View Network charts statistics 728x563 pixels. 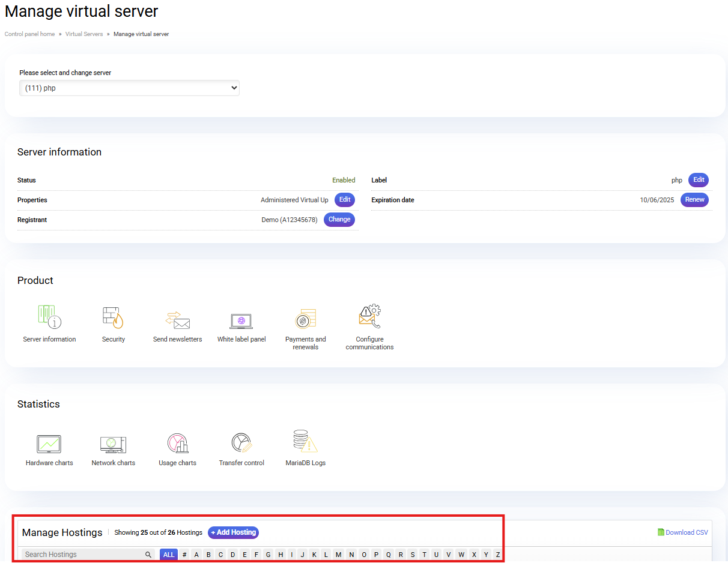[x=113, y=444]
